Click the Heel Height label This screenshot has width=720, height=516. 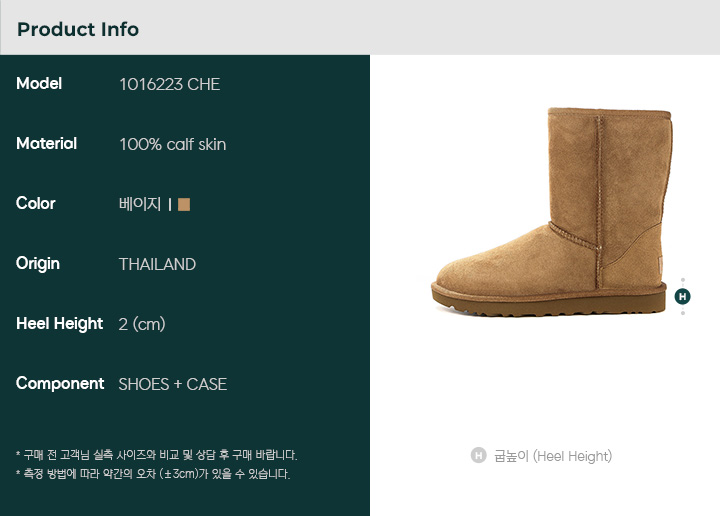point(59,324)
